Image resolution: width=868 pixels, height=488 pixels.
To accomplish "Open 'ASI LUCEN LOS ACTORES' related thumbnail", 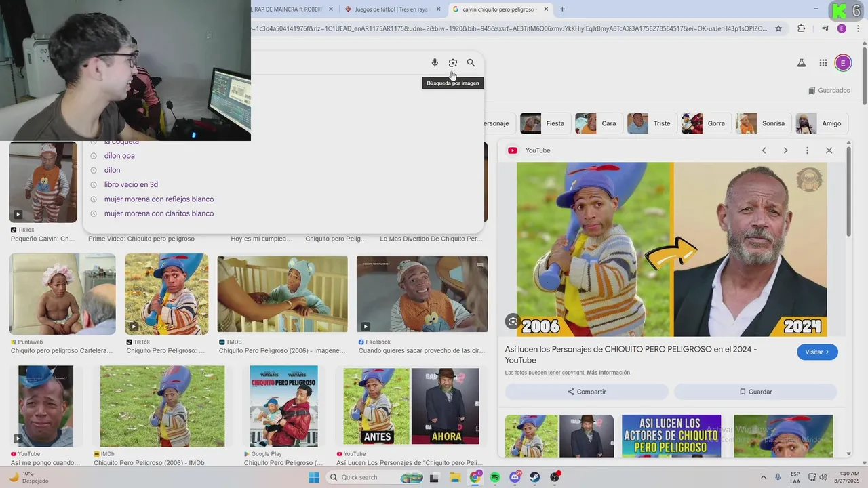I will 671,434.
